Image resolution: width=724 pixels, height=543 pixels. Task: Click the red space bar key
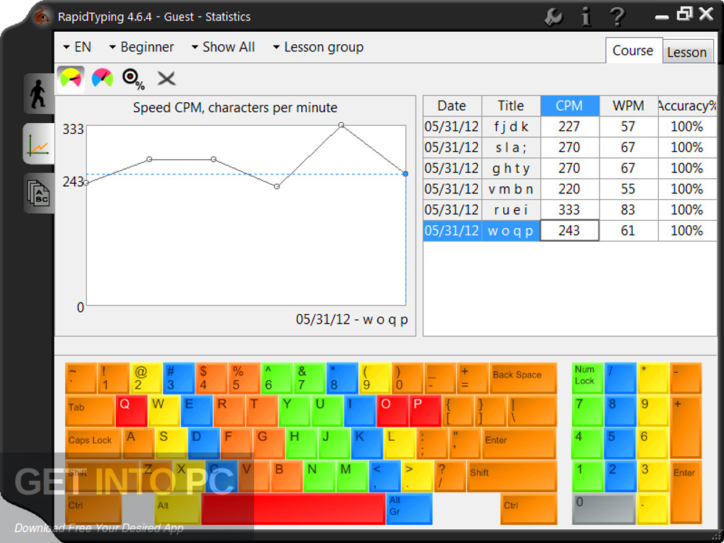click(293, 508)
